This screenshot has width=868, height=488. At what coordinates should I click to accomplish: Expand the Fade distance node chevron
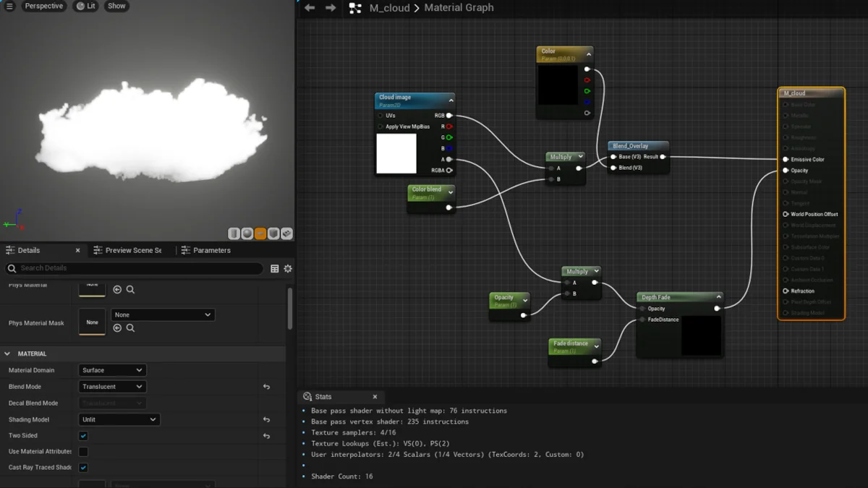[x=595, y=346]
